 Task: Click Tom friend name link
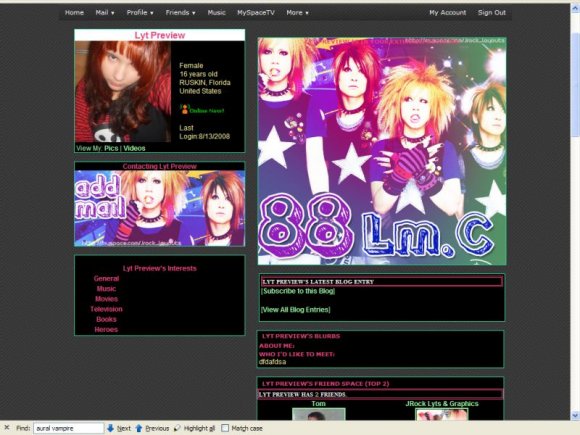point(318,404)
